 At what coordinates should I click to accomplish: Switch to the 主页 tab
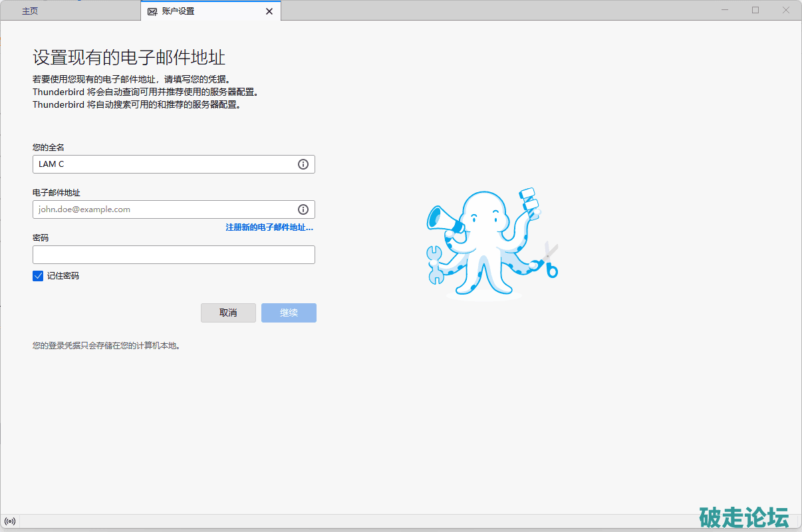pos(30,11)
